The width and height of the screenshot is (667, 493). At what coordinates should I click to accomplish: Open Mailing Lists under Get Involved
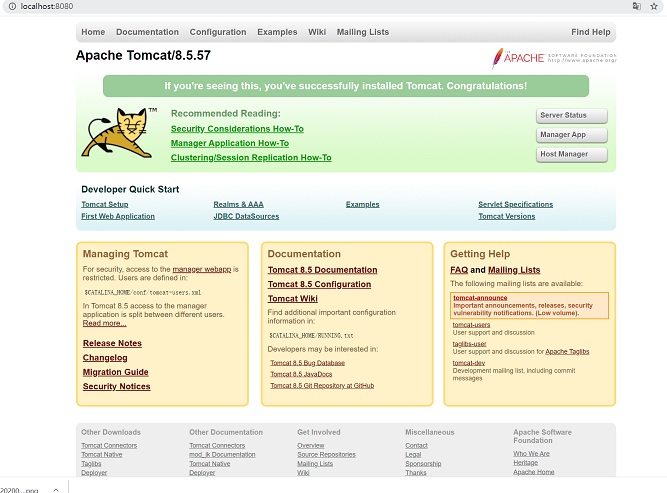[x=315, y=464]
